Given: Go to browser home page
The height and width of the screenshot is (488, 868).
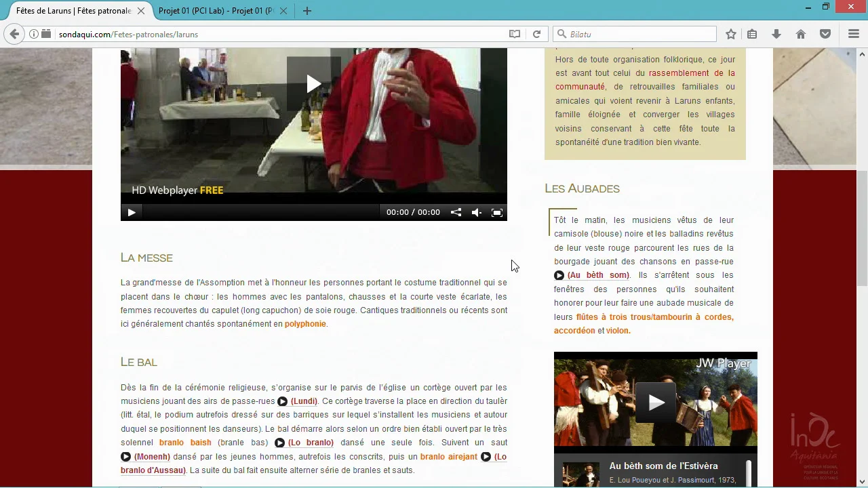Looking at the screenshot, I should pos(801,34).
